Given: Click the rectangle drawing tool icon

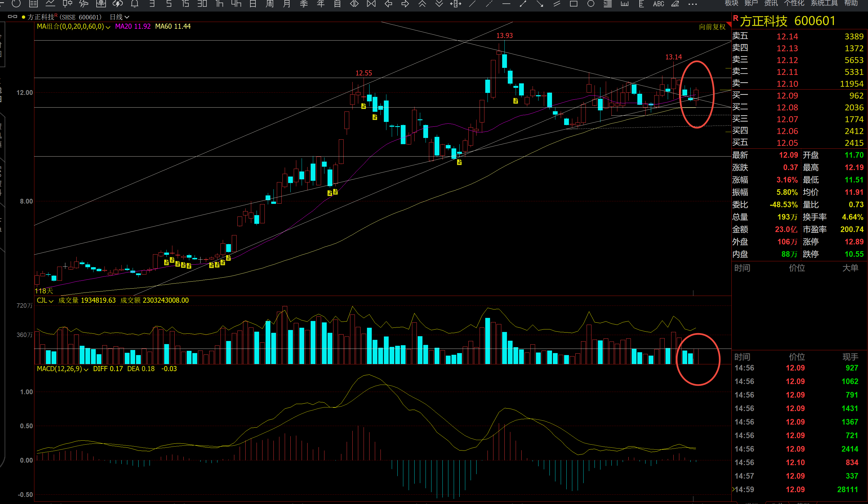Looking at the screenshot, I should click(x=573, y=4).
